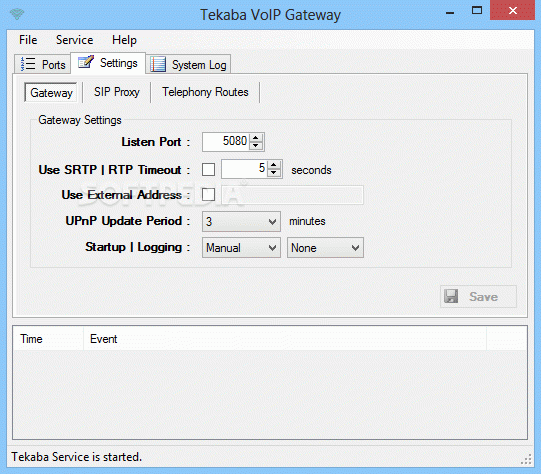Increase Listen Port with up arrow
Screen dimensions: 541x474
point(256,138)
